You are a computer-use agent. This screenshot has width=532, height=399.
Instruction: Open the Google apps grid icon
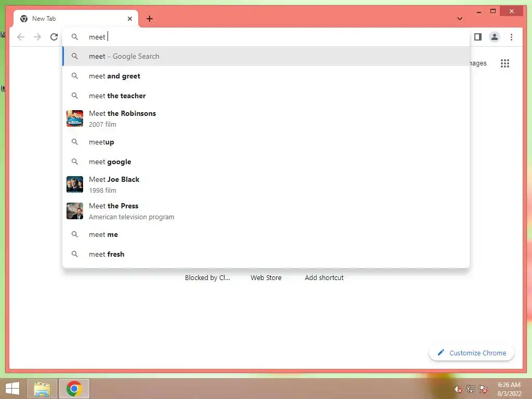click(x=505, y=63)
